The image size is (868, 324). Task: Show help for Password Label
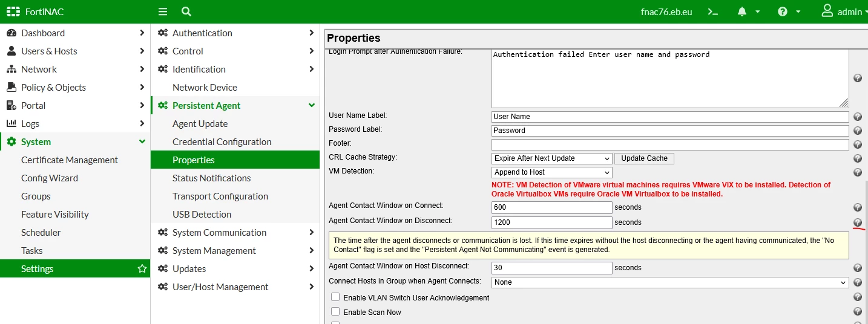click(x=858, y=131)
